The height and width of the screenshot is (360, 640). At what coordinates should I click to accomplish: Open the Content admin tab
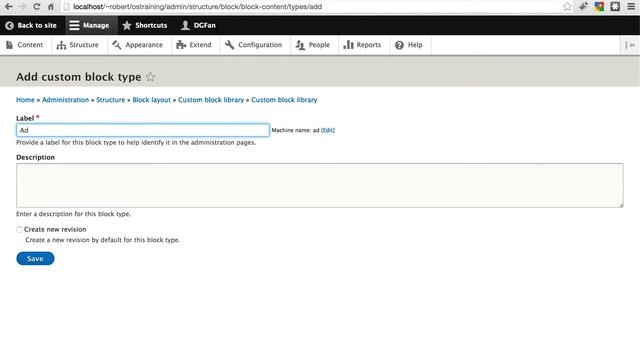coord(24,45)
